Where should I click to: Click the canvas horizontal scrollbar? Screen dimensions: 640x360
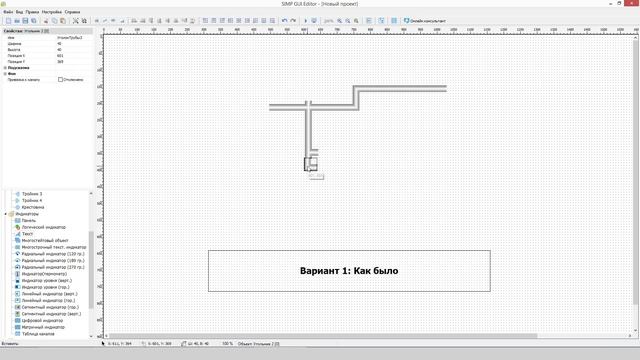tap(322, 336)
